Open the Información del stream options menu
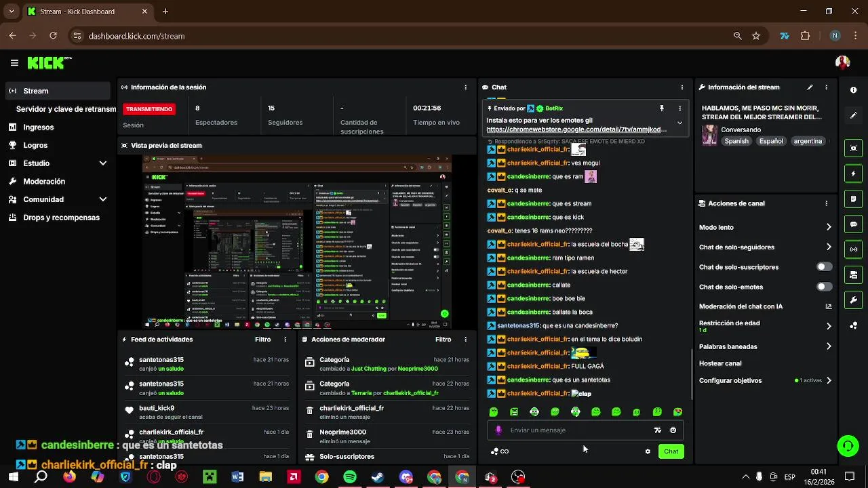The width and height of the screenshot is (868, 488). click(826, 87)
